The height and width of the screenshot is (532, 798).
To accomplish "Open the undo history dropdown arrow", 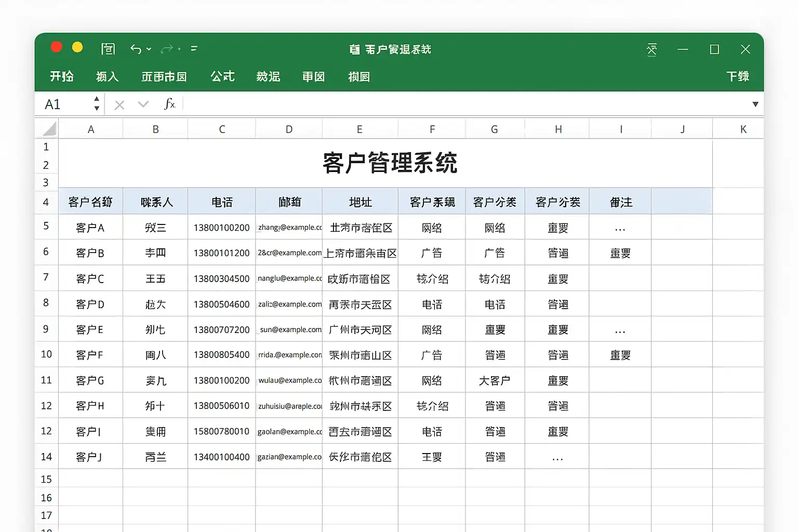I will click(149, 49).
